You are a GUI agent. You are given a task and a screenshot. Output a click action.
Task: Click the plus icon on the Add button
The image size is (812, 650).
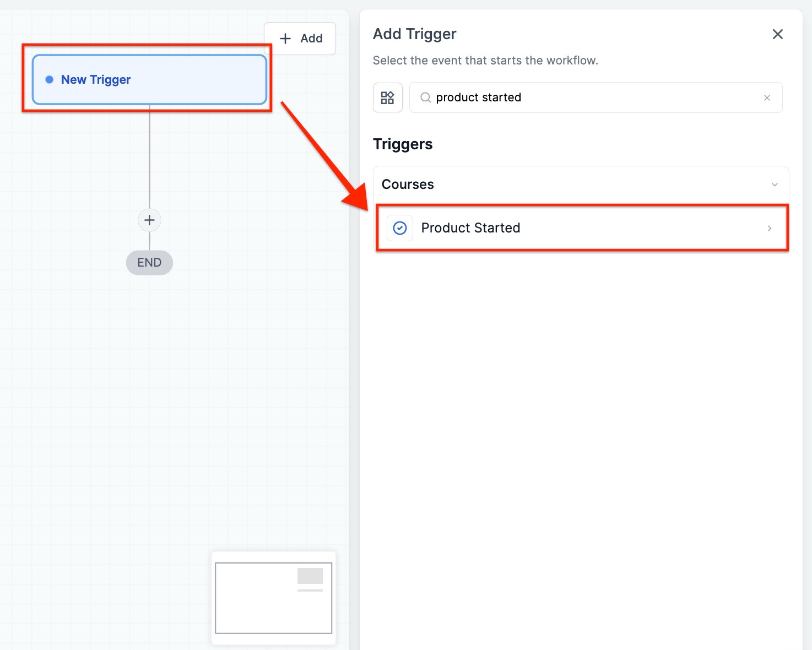[285, 39]
